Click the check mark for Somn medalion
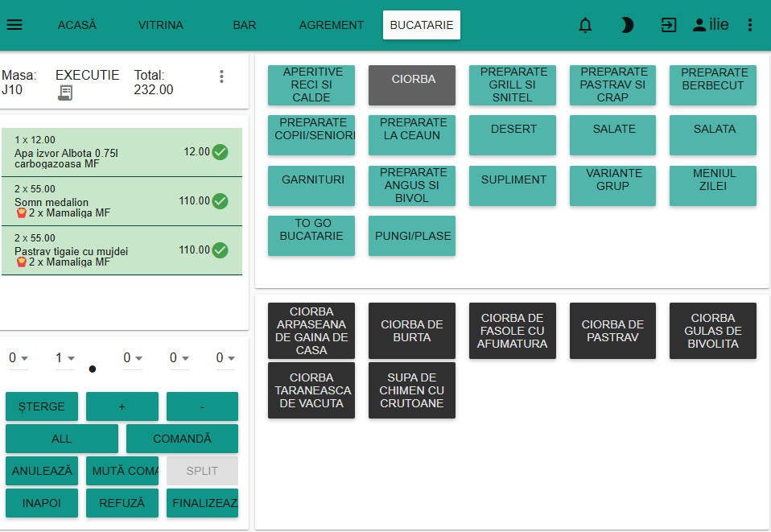 (x=221, y=201)
